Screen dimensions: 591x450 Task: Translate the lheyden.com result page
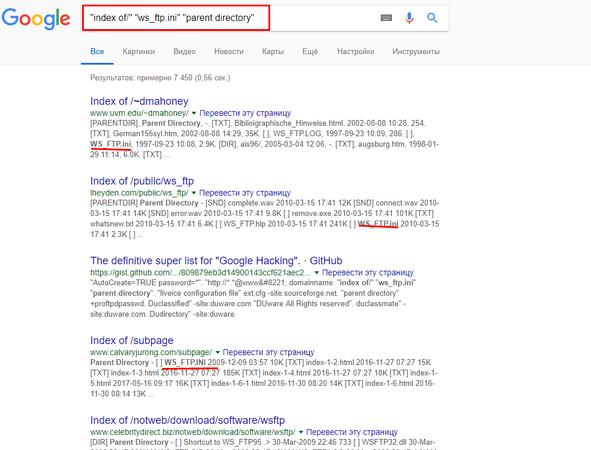(245, 193)
